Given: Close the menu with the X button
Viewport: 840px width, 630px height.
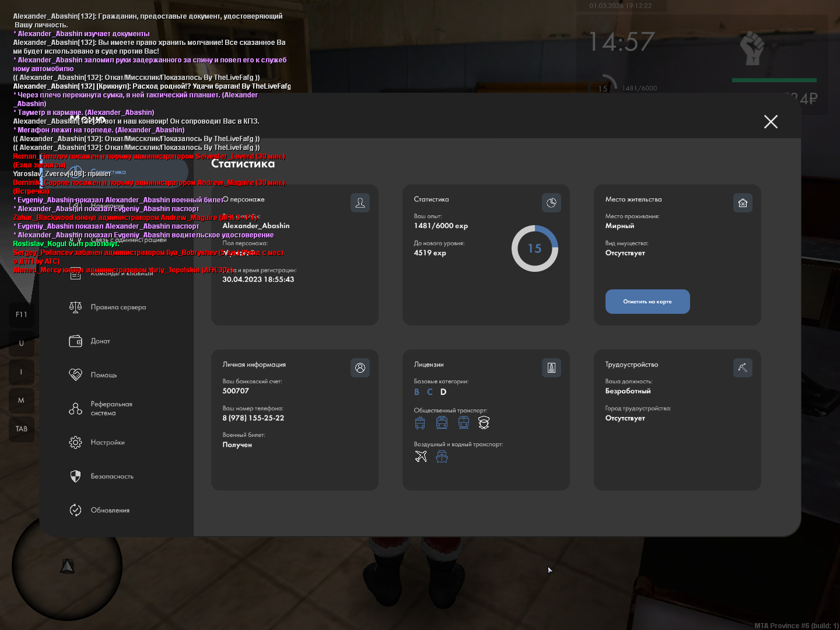Looking at the screenshot, I should pyautogui.click(x=771, y=121).
